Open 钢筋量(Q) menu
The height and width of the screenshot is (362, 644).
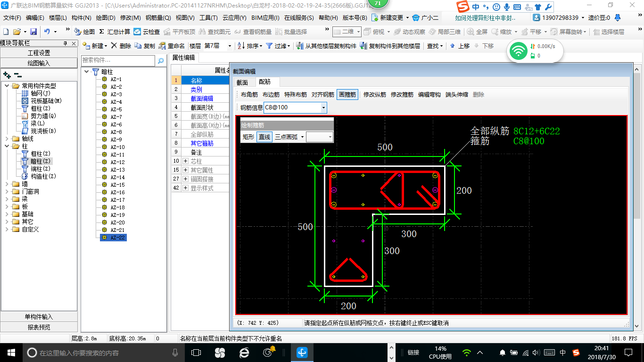tap(158, 17)
